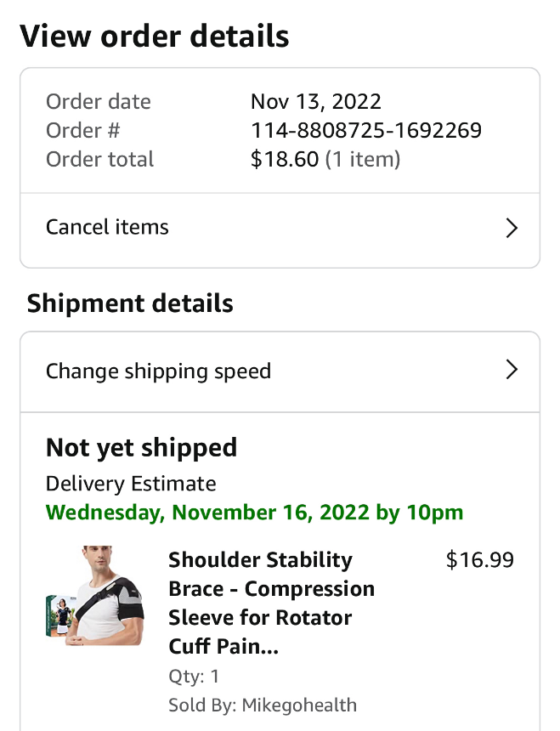This screenshot has height=731, width=560.
Task: Select the order number 114-8808725-1692269
Action: [366, 131]
